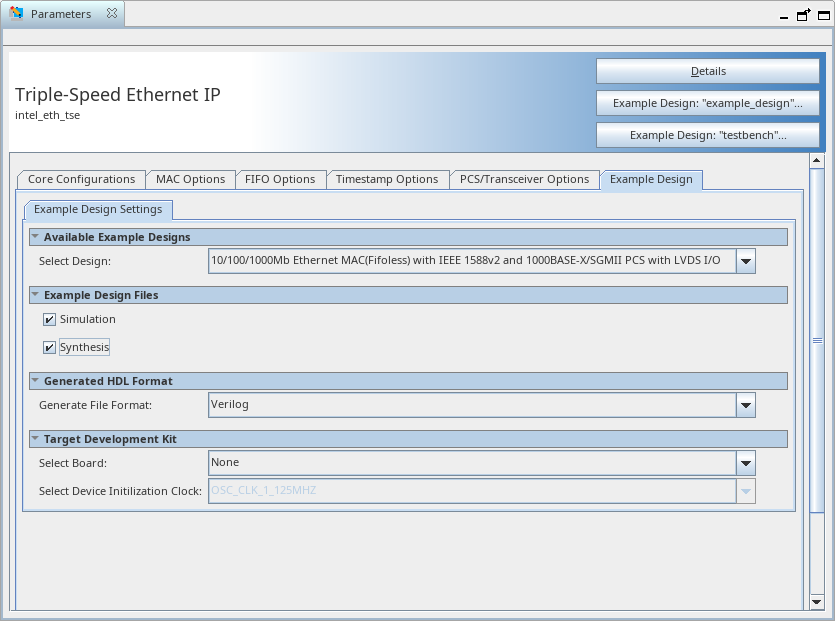Click the "Select Board:" label
This screenshot has width=835, height=621.
point(72,463)
